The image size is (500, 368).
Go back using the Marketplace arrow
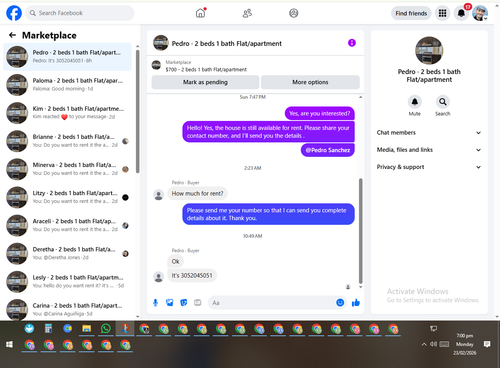[12, 35]
